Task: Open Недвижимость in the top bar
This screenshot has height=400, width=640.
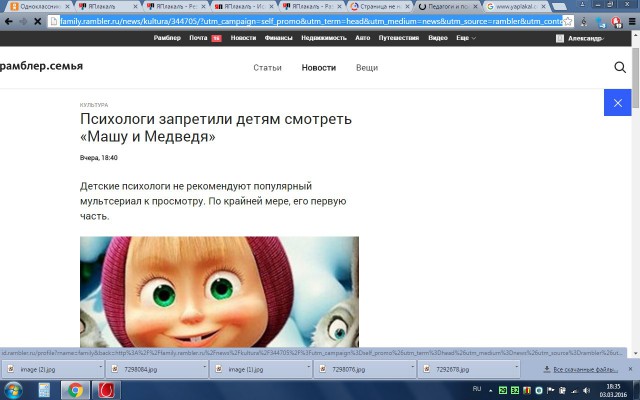Action: coord(324,38)
